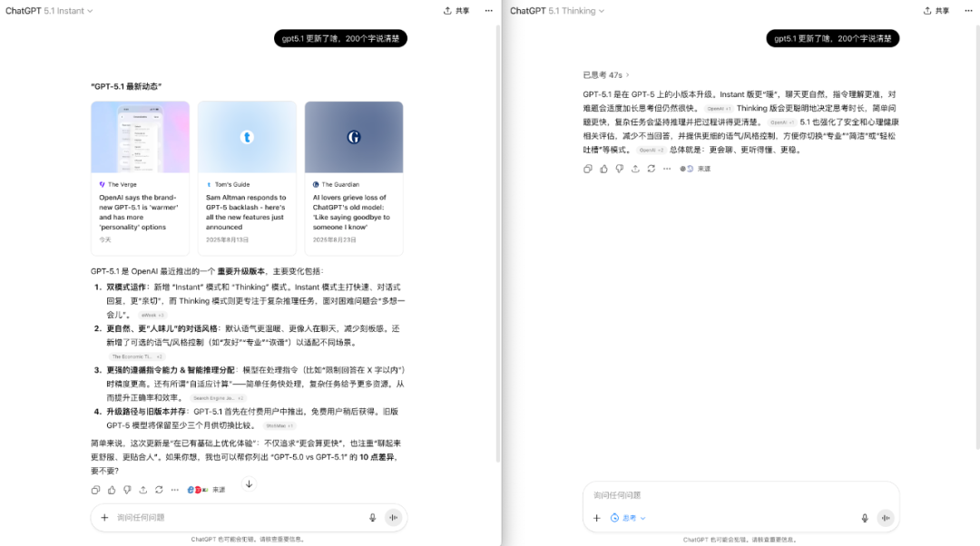The width and height of the screenshot is (980, 546).
Task: Open the Sam Altman responds to GPT-5 backlash article
Action: tap(246, 212)
